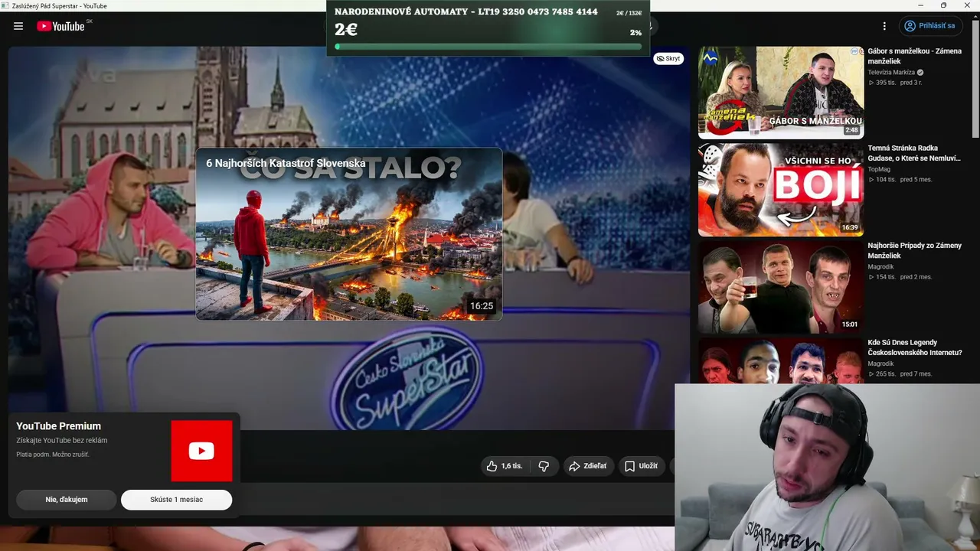Open the title Kde Sú Dnes Legendy Československého Internetu
This screenshot has width=980, height=551.
pos(914,347)
